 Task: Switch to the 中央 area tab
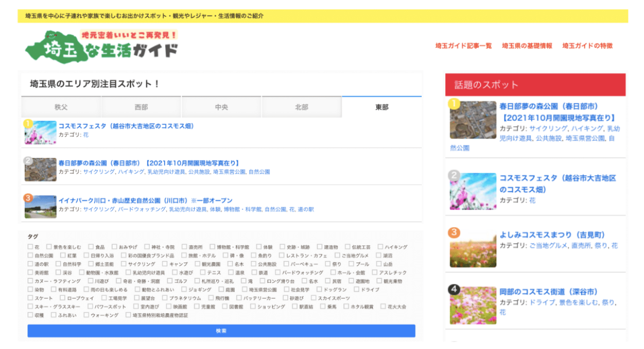[x=221, y=107]
